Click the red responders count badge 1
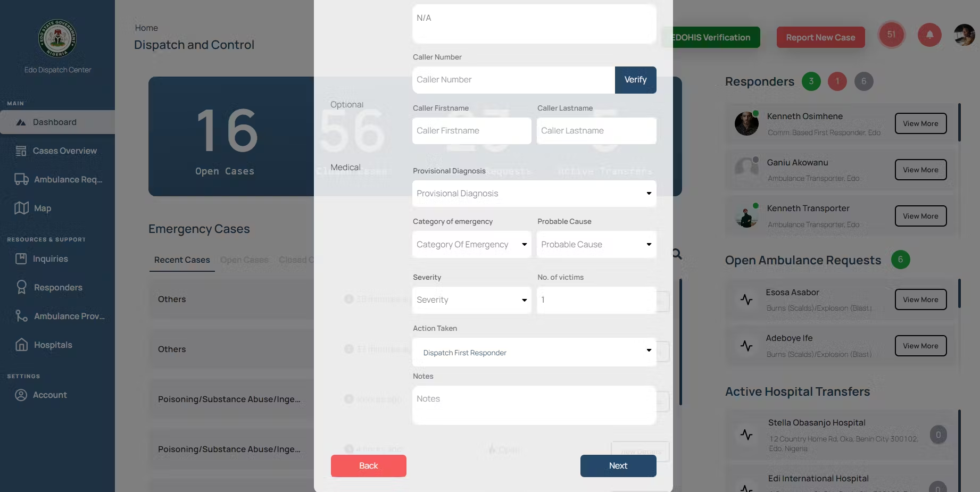The image size is (980, 492). (x=837, y=81)
